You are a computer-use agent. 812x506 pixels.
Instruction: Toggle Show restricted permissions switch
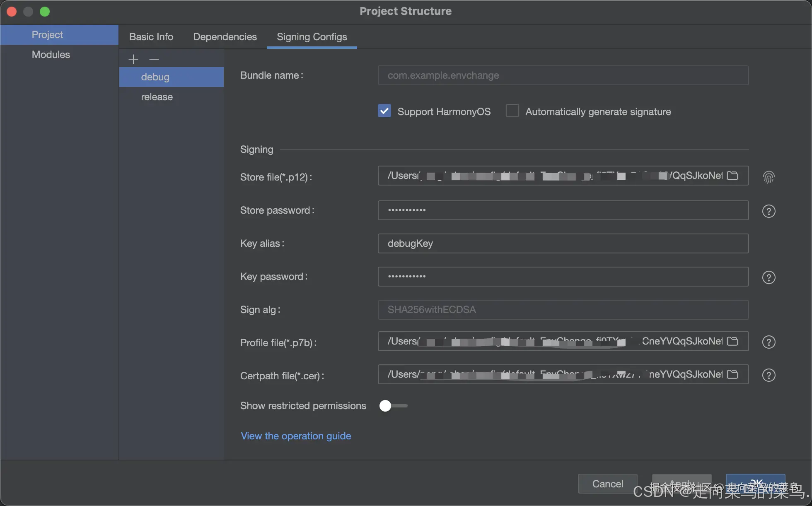pyautogui.click(x=393, y=406)
